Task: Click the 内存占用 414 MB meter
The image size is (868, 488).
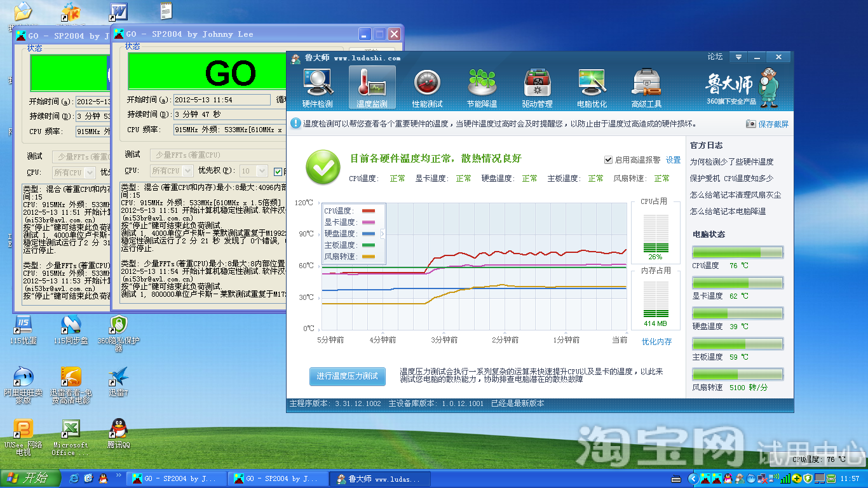Action: 655,300
